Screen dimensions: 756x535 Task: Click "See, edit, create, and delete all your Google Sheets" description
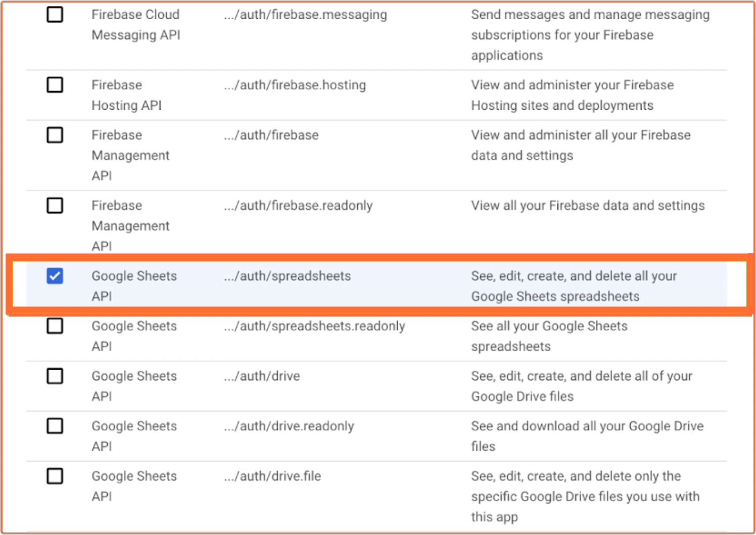click(574, 286)
